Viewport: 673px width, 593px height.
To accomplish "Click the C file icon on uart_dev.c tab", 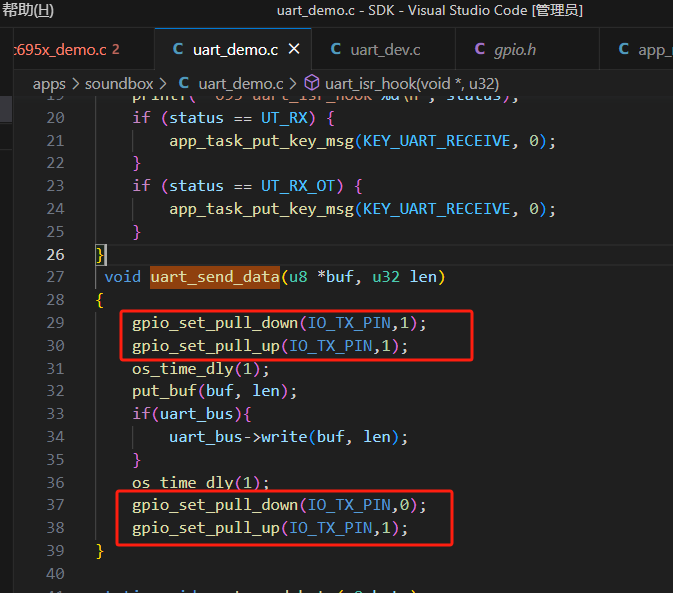I will (x=336, y=49).
